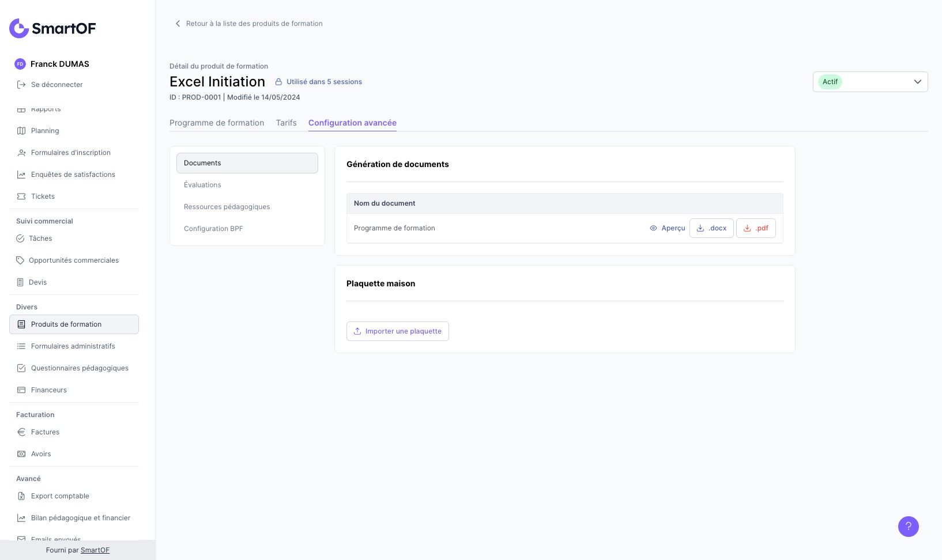
Task: Open help with the question mark button
Action: pos(908,526)
